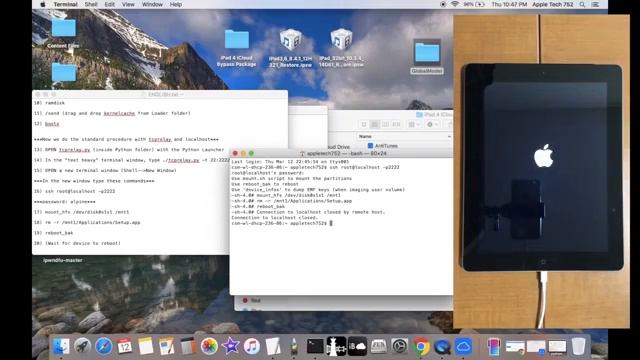
Task: Open Pages from the Dock
Action: 167,347
